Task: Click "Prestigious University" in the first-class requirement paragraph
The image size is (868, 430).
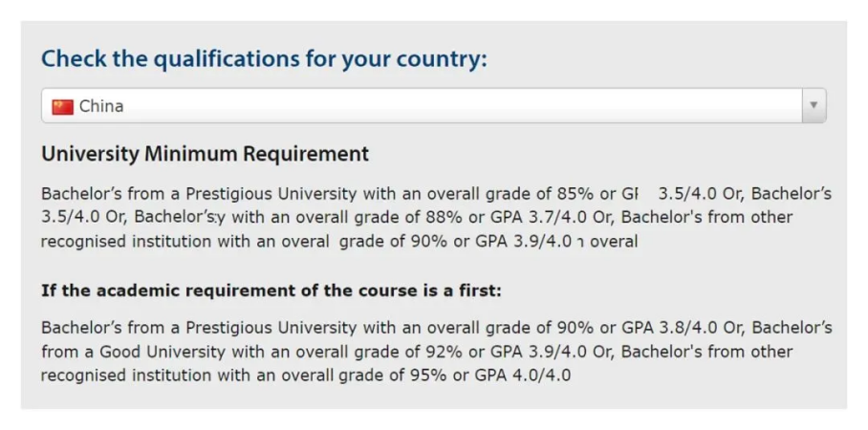Action: 271,328
